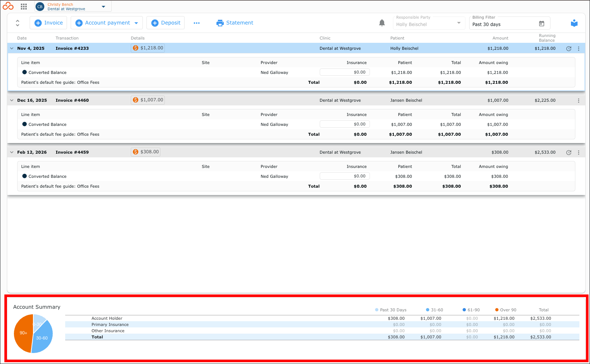590x364 pixels.
Task: Click the 90+ slice of pie chart
Action: tap(23, 333)
